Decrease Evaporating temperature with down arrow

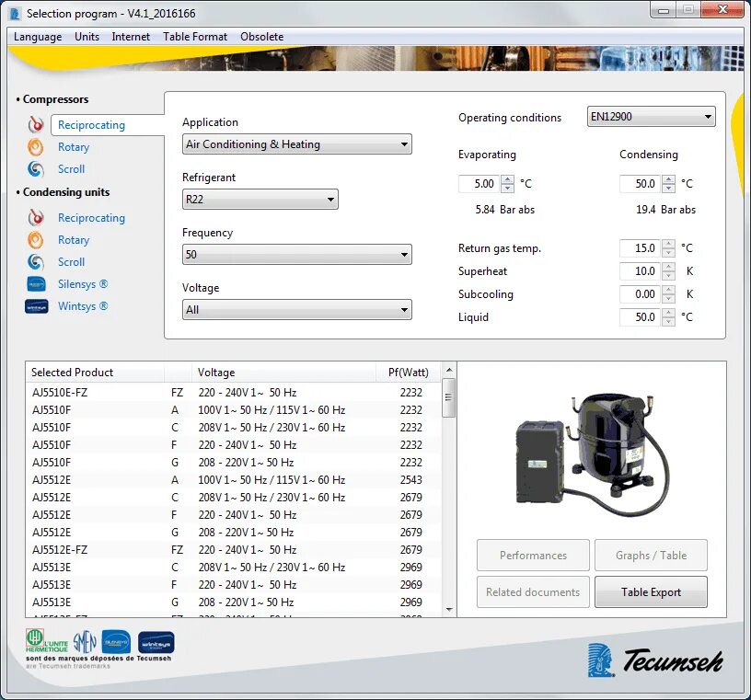pyautogui.click(x=508, y=189)
